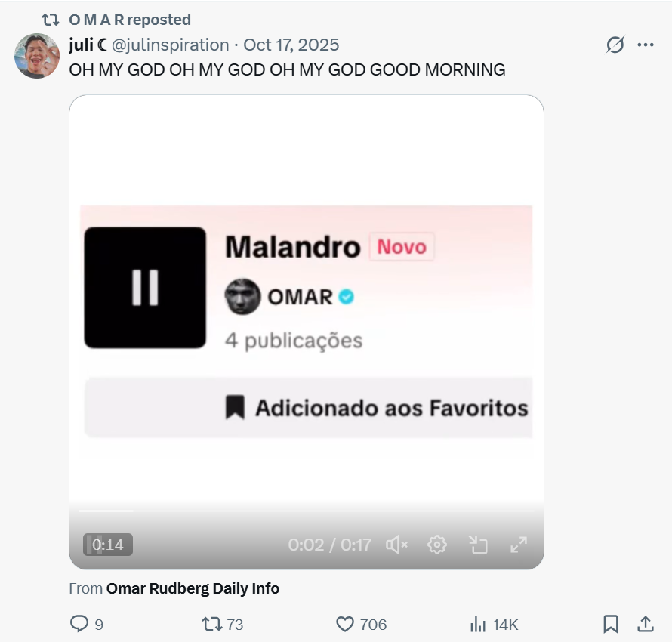Open the three-dot more options menu
Viewport: 672px width, 642px height.
[x=646, y=45]
